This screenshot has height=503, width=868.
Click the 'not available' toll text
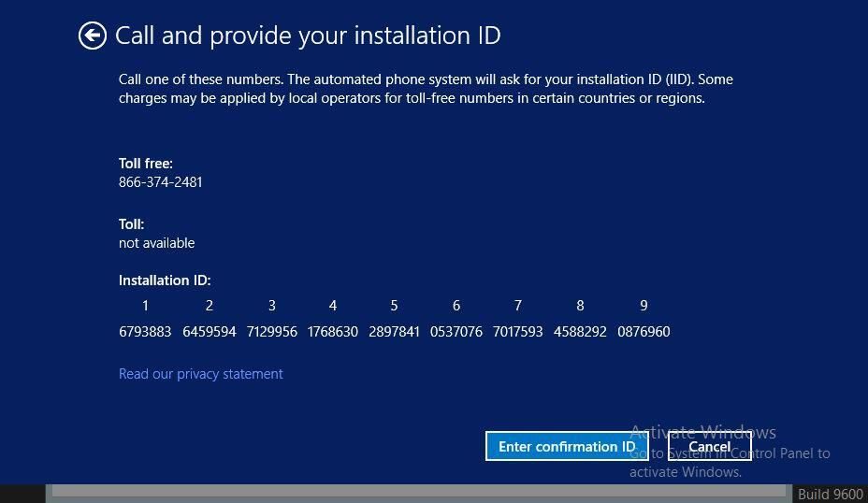pos(156,243)
